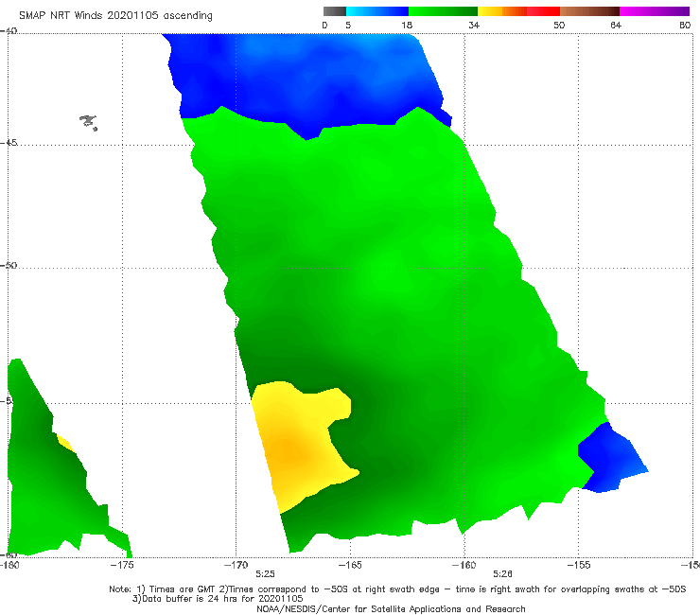Click the color bar label '64'
The height and width of the screenshot is (615, 700).
[616, 26]
